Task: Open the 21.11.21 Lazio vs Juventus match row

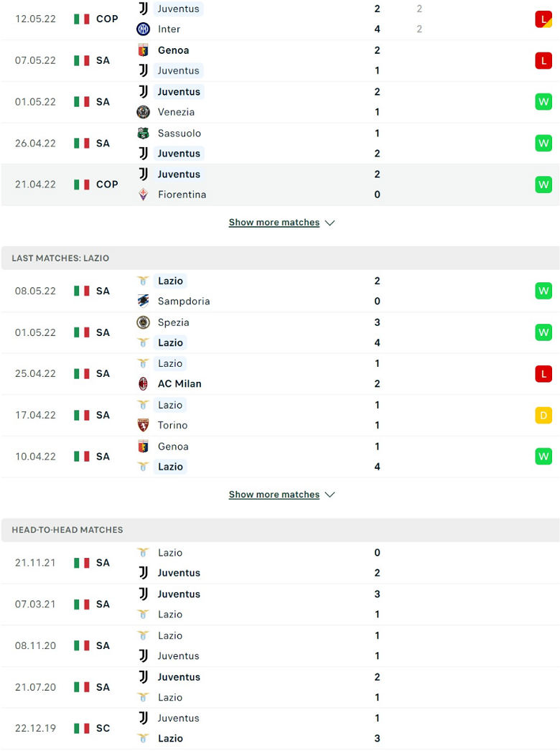Action: click(280, 563)
